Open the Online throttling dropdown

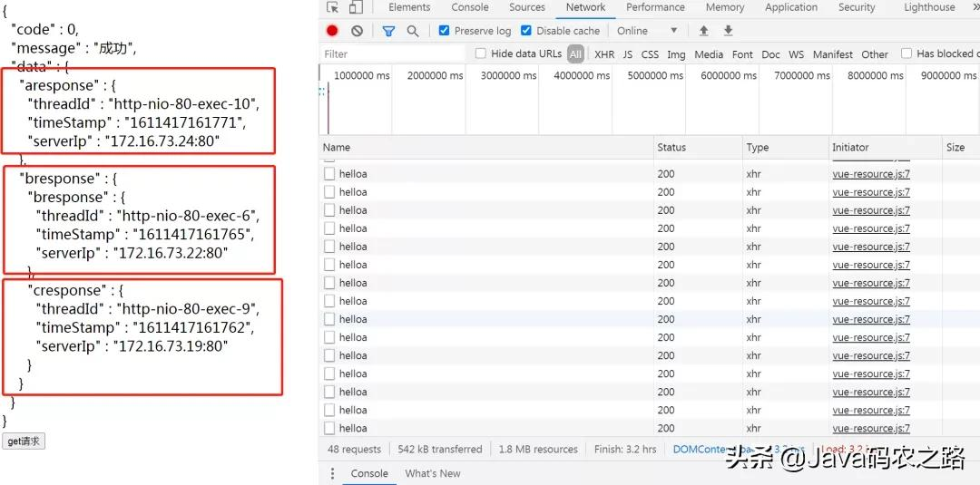[647, 31]
